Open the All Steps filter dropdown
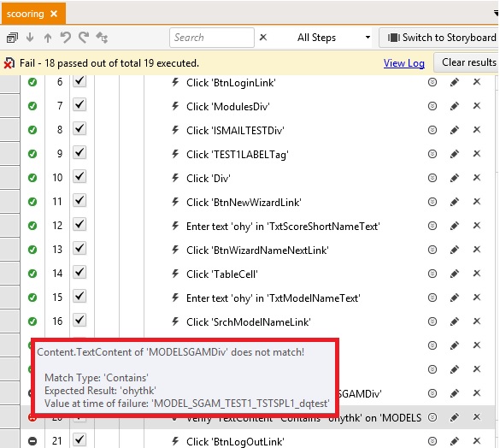The height and width of the screenshot is (448, 500). pos(334,38)
